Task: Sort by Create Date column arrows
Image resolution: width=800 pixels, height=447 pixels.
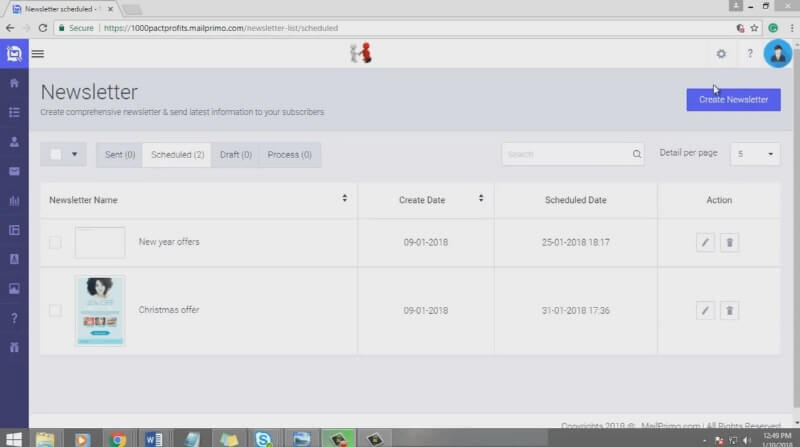Action: click(481, 198)
